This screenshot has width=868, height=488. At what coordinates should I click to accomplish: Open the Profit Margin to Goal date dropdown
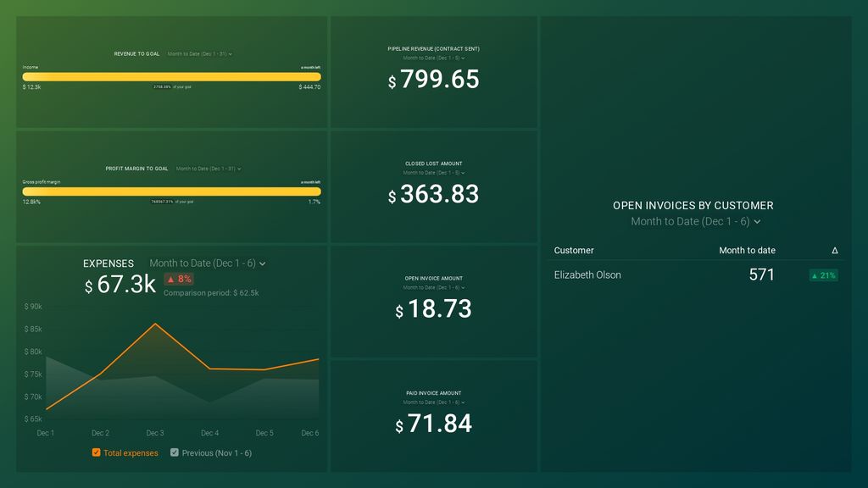209,169
